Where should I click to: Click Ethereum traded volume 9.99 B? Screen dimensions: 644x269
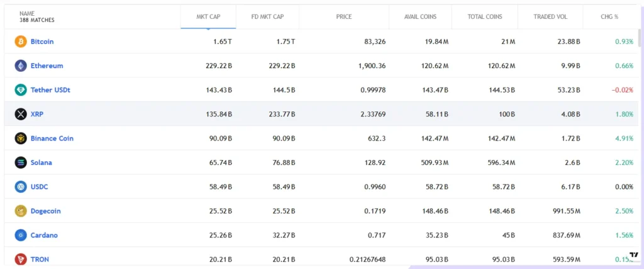click(570, 66)
